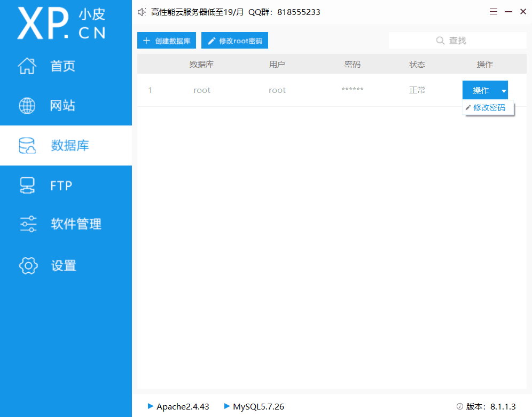Click the 用户 column header
The height and width of the screenshot is (417, 532).
click(x=277, y=64)
